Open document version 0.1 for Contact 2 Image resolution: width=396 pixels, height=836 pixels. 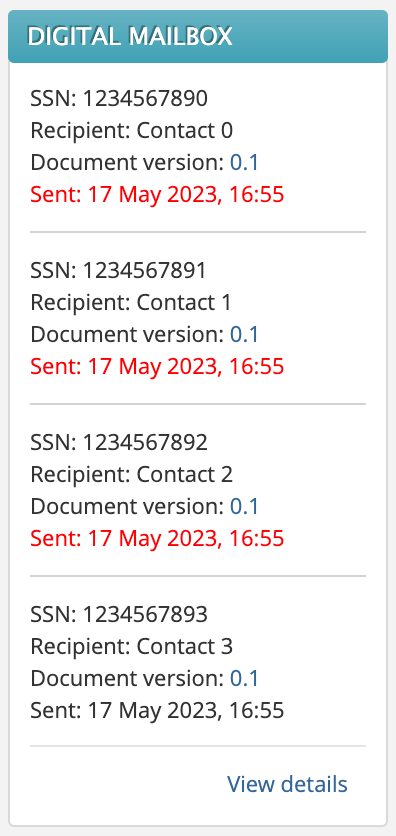(x=244, y=507)
